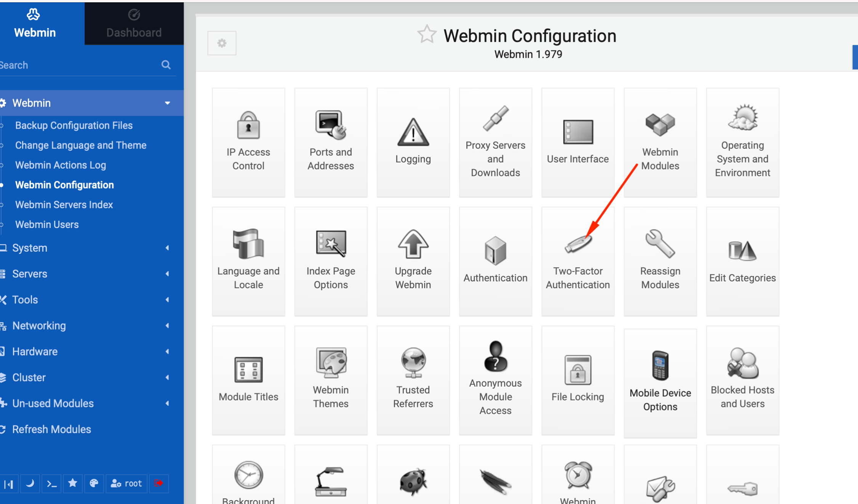Toggle the sidebar collapse button
This screenshot has width=858, height=504.
pyautogui.click(x=8, y=483)
